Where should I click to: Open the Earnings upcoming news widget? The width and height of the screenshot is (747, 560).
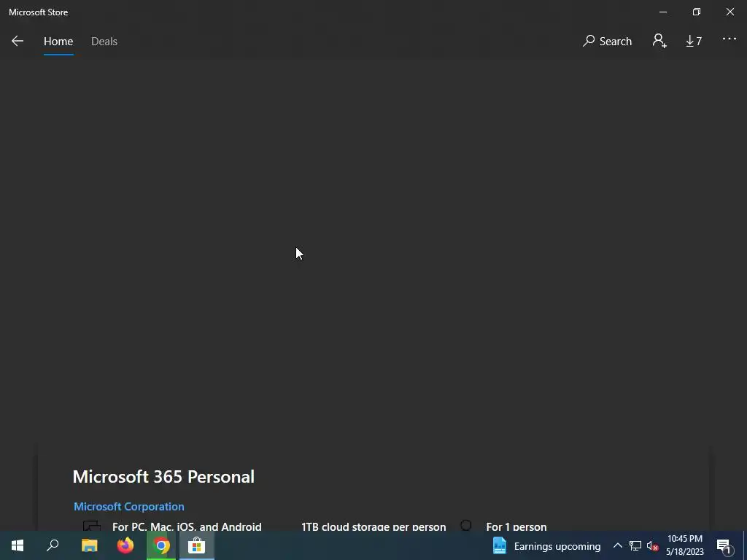click(x=546, y=545)
